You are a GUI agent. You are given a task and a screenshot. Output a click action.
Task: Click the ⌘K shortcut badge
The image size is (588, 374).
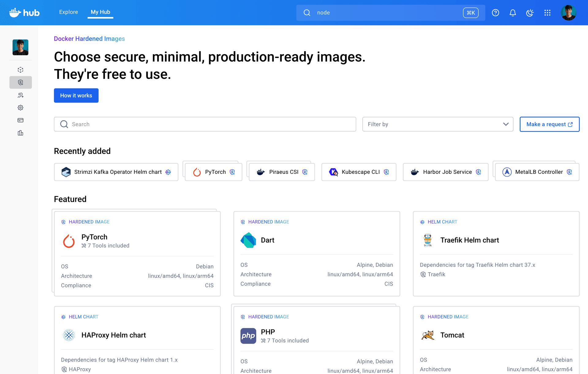pyautogui.click(x=471, y=13)
